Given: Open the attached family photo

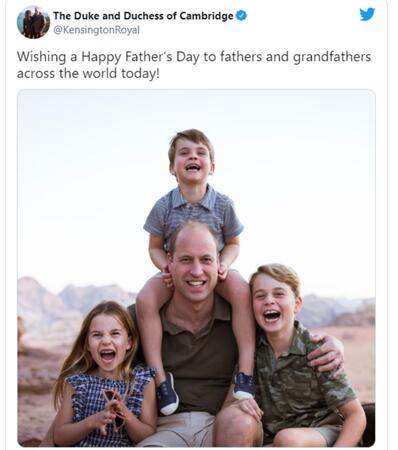Looking at the screenshot, I should [196, 268].
